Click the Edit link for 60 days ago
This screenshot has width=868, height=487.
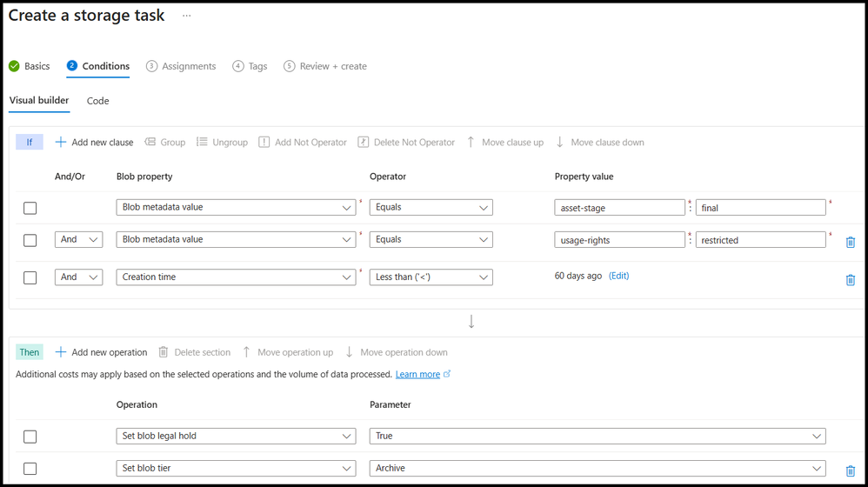tap(618, 276)
